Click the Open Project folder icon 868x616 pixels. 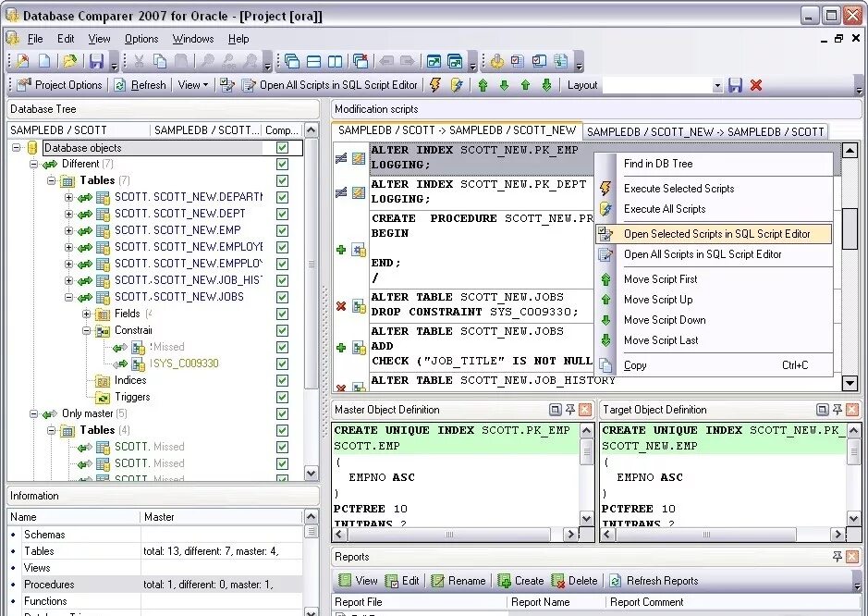(70, 61)
